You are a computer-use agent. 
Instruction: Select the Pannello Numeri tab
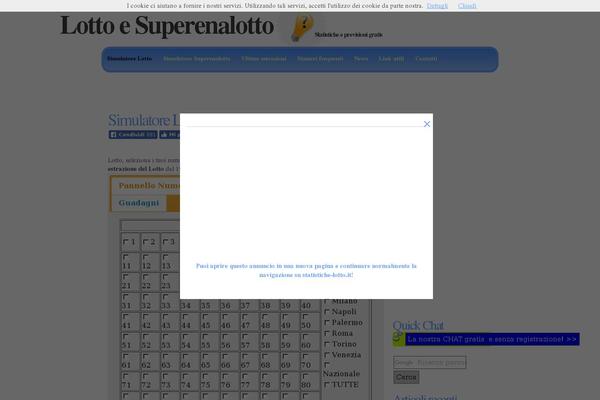(x=149, y=186)
